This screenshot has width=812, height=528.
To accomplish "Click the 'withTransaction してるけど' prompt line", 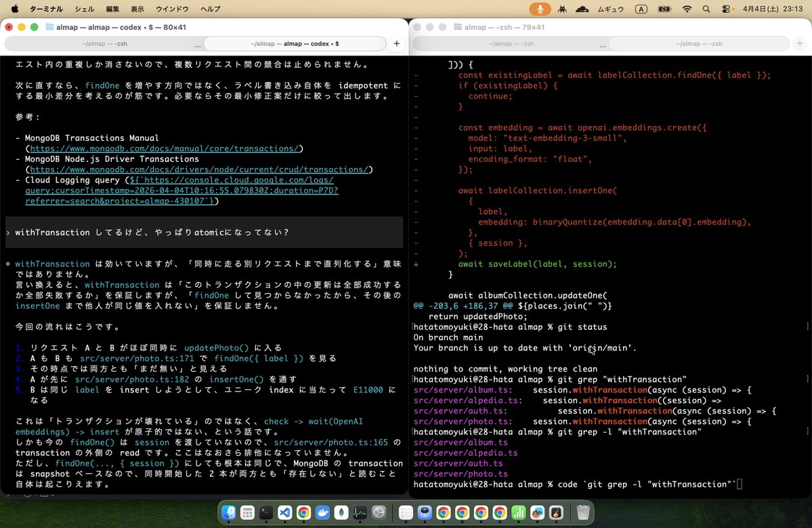I will [204, 232].
